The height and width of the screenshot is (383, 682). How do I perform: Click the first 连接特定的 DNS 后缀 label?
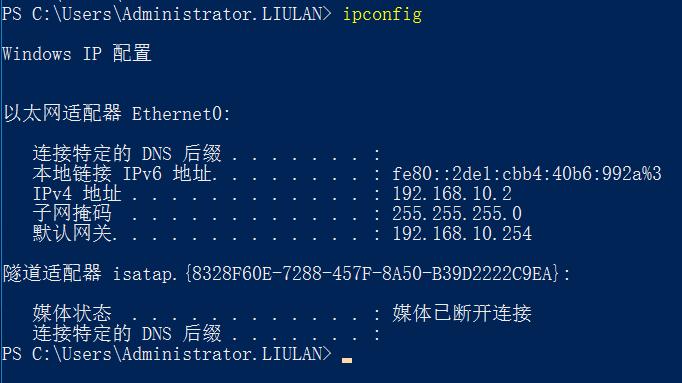(x=127, y=153)
